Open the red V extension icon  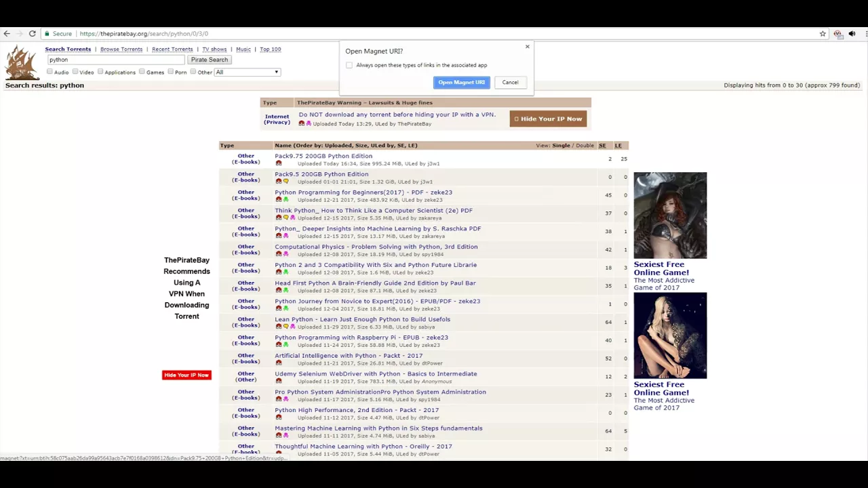(837, 33)
